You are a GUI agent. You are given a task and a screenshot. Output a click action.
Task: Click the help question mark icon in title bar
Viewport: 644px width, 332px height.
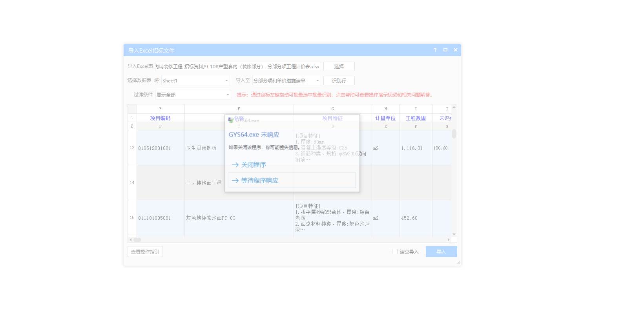point(435,50)
